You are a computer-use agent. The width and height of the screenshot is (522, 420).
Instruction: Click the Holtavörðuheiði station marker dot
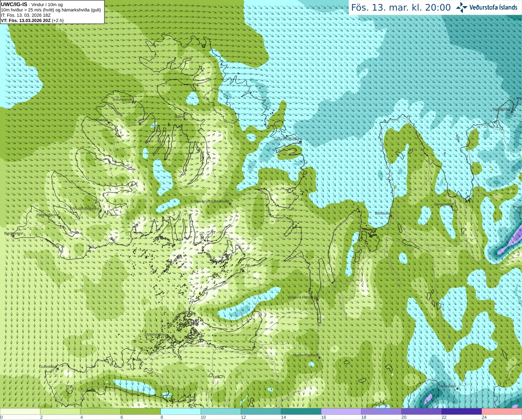[319, 358]
